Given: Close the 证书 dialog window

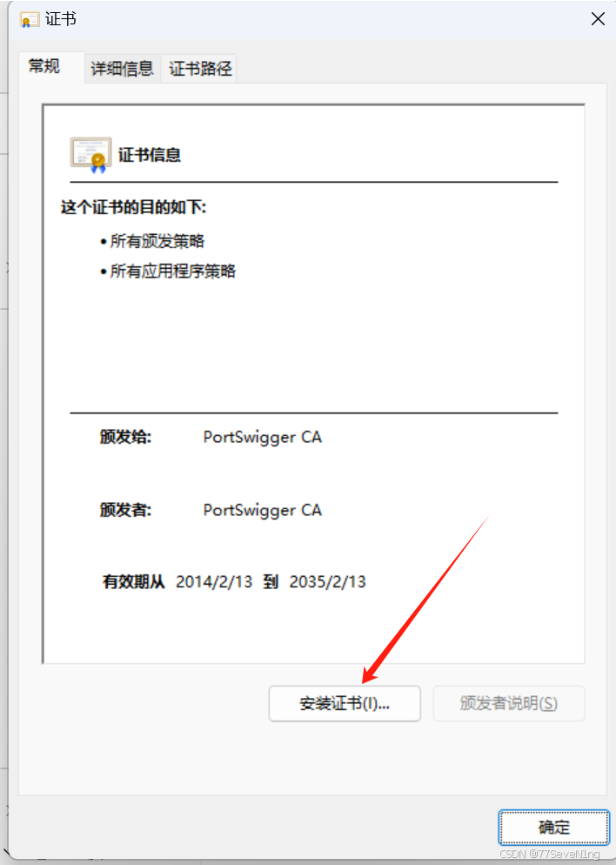Looking at the screenshot, I should click(x=598, y=19).
